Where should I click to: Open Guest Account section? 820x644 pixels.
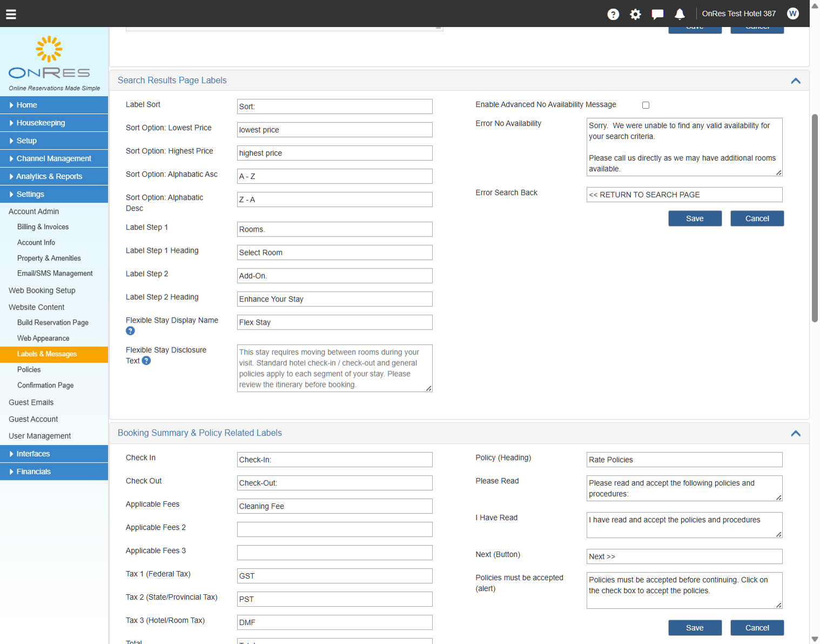[33, 419]
